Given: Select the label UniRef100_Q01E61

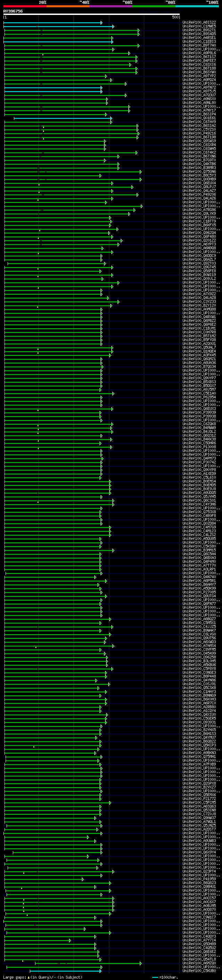Looking at the screenshot, I should [x=199, y=118].
